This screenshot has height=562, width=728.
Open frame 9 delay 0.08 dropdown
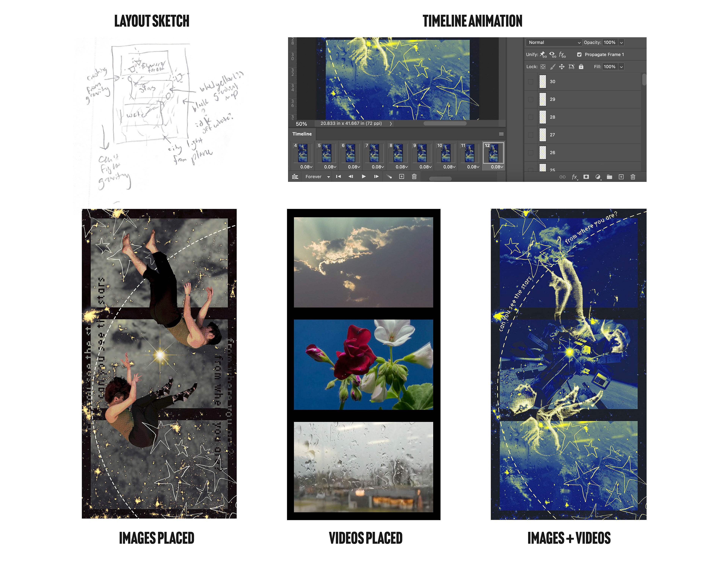click(x=425, y=167)
